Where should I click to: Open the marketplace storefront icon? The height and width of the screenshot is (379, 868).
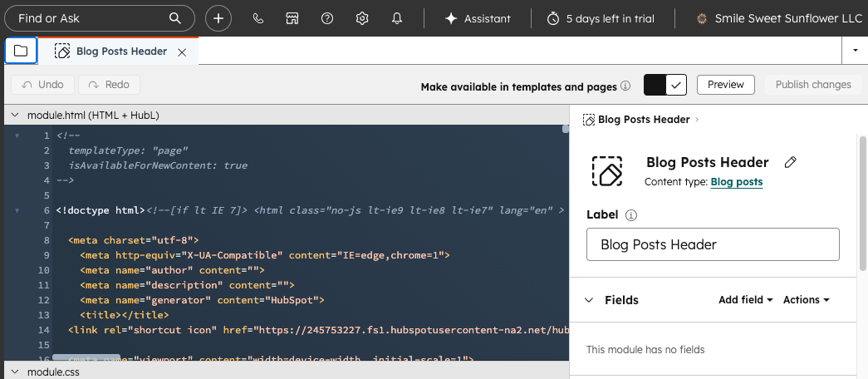292,18
